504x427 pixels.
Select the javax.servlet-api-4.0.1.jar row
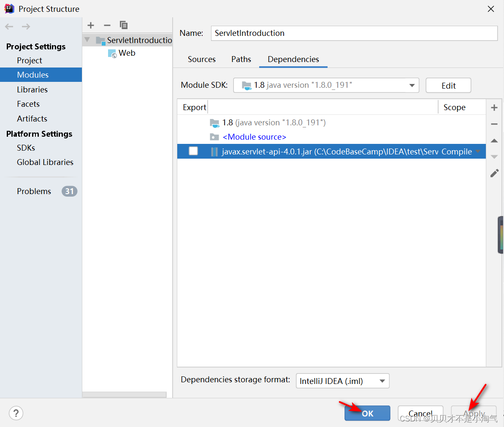(x=331, y=151)
